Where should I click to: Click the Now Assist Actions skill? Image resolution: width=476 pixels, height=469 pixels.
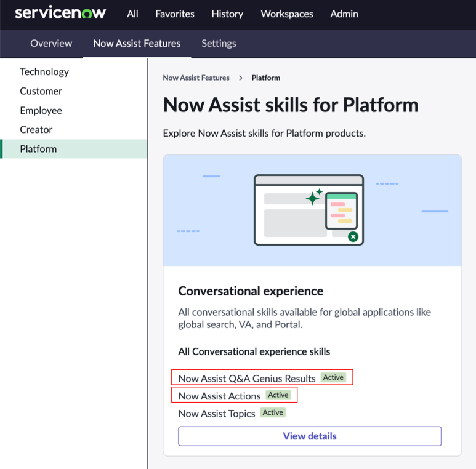219,396
